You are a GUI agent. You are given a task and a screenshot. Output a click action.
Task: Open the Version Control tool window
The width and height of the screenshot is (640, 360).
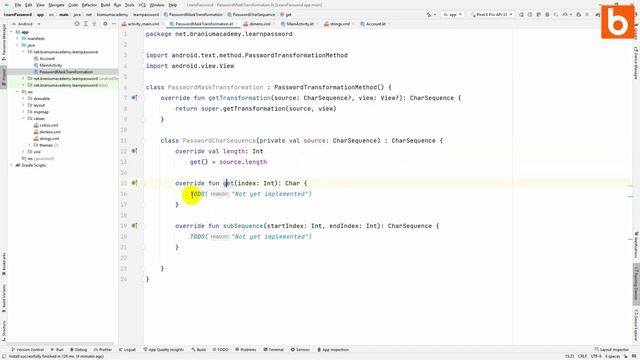(27, 350)
